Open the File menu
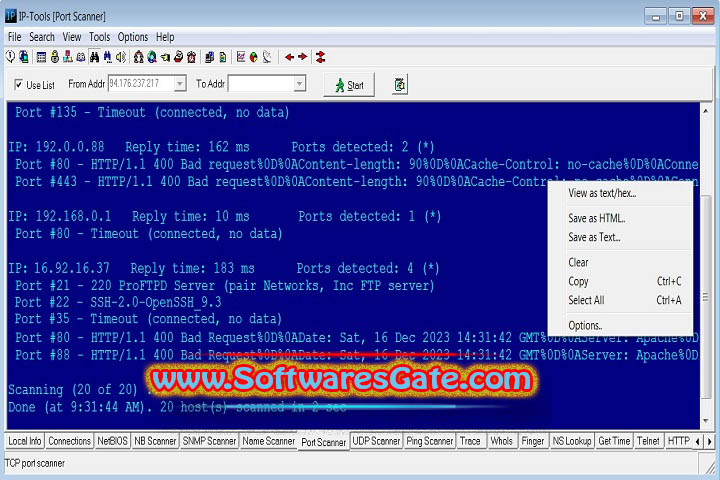The width and height of the screenshot is (720, 480). (x=15, y=37)
